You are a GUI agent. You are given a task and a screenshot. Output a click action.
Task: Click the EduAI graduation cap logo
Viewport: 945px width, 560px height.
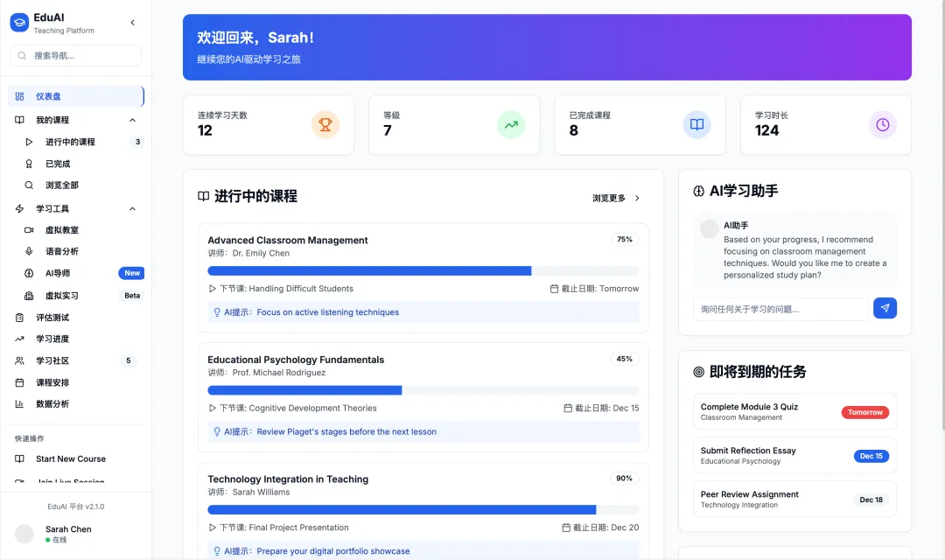point(19,23)
